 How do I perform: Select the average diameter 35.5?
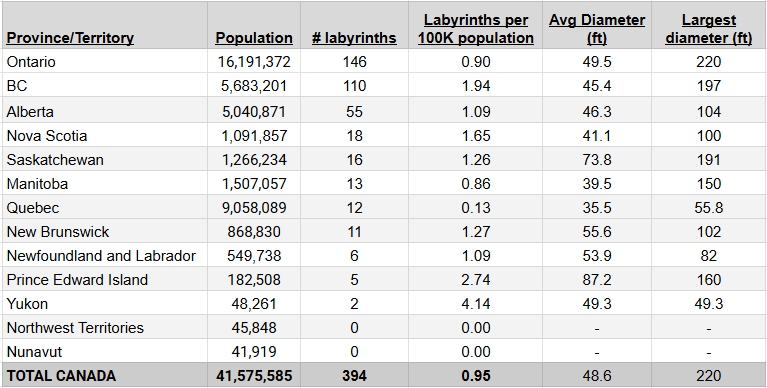597,208
